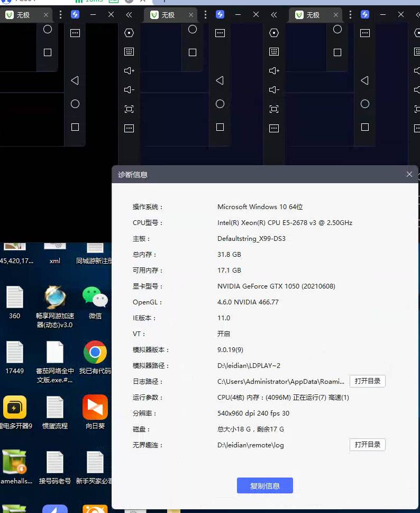The image size is (420, 513).
Task: Toggle fullscreen icon in middle emulator sidebar
Action: (x=274, y=109)
